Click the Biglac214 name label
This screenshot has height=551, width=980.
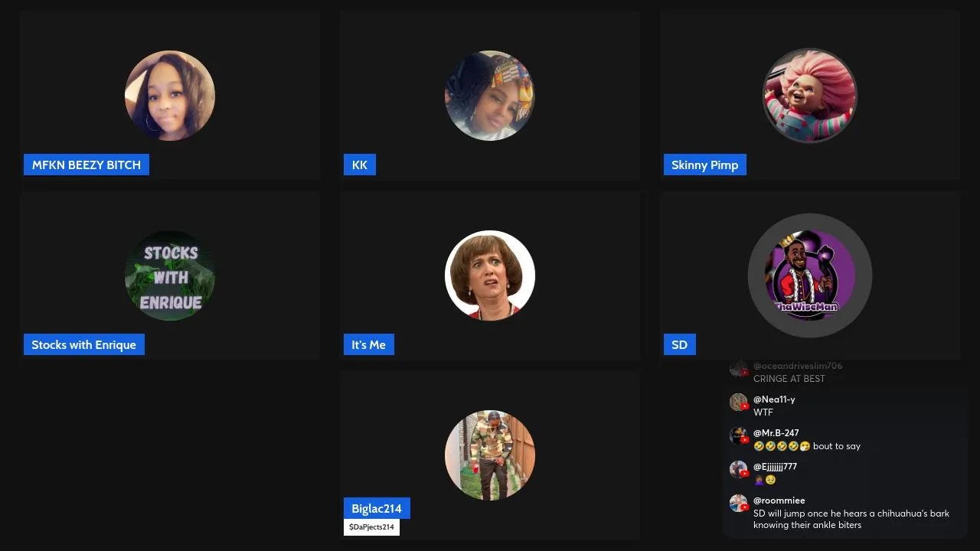pyautogui.click(x=377, y=508)
